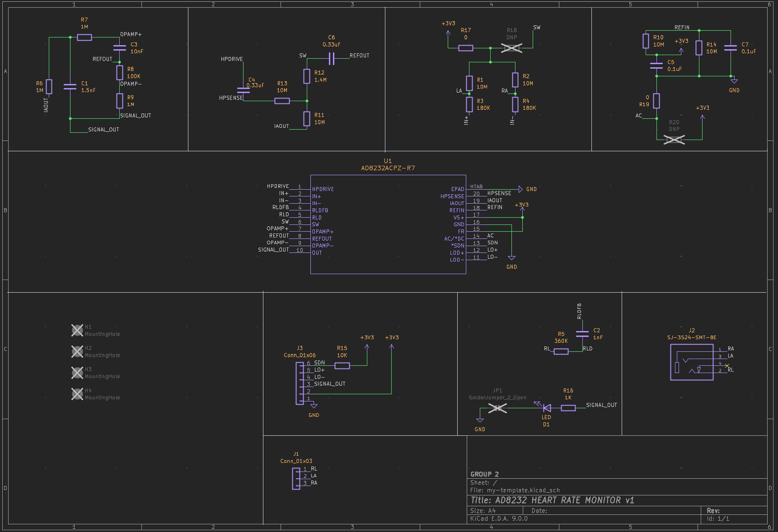The image size is (778, 532).
Task: Click the HPSENSE label on pin 20
Action: point(499,193)
